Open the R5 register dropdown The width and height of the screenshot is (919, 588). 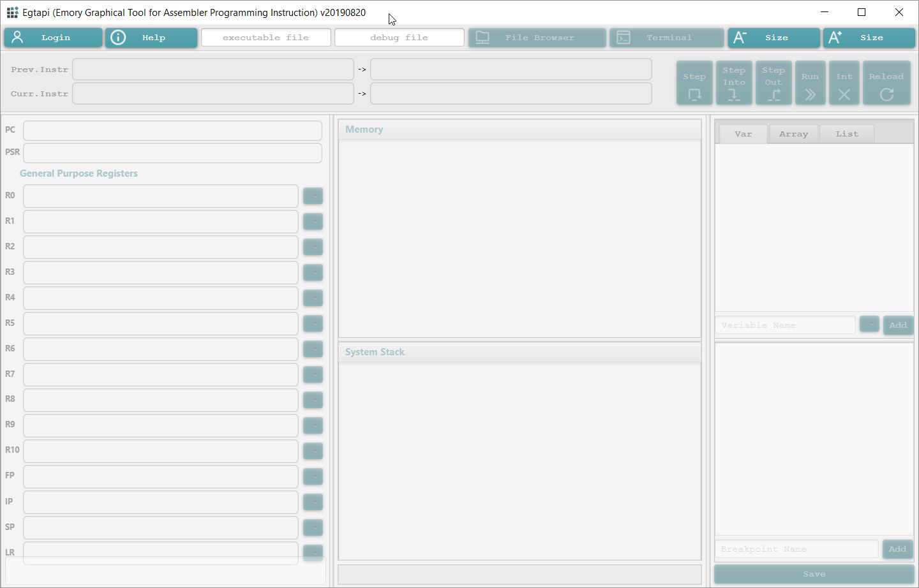[313, 323]
